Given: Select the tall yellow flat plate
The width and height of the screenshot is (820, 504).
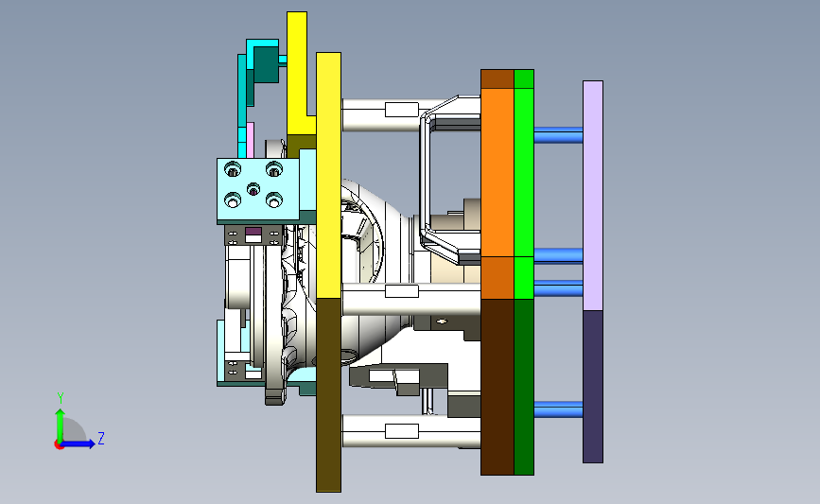Looking at the screenshot, I should click(328, 175).
